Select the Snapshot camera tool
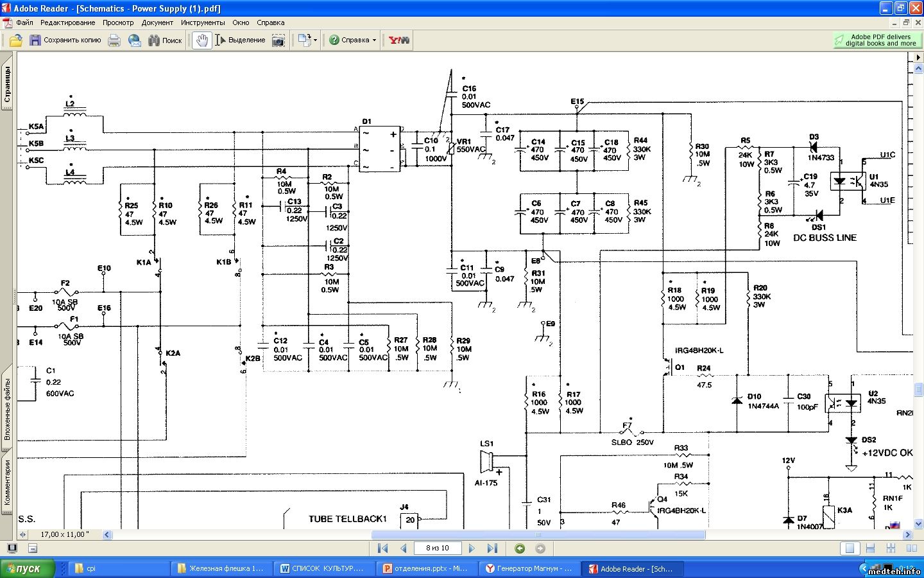This screenshot has height=578, width=924. coord(278,40)
